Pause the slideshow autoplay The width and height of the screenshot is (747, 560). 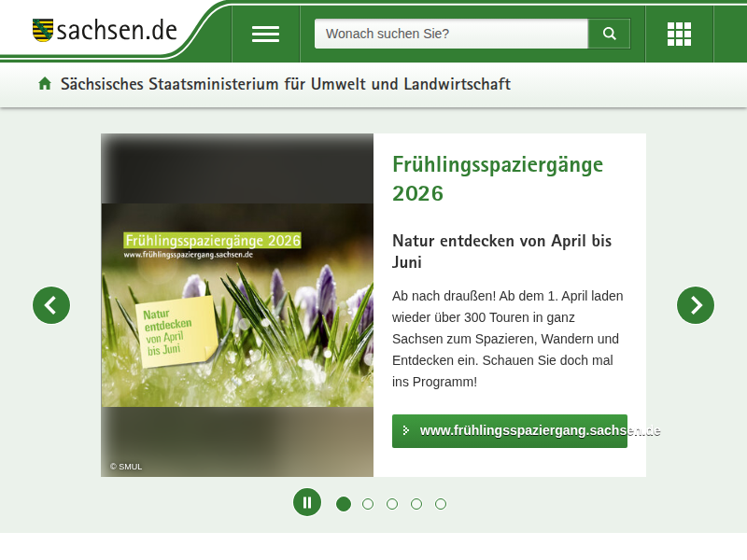pos(307,502)
